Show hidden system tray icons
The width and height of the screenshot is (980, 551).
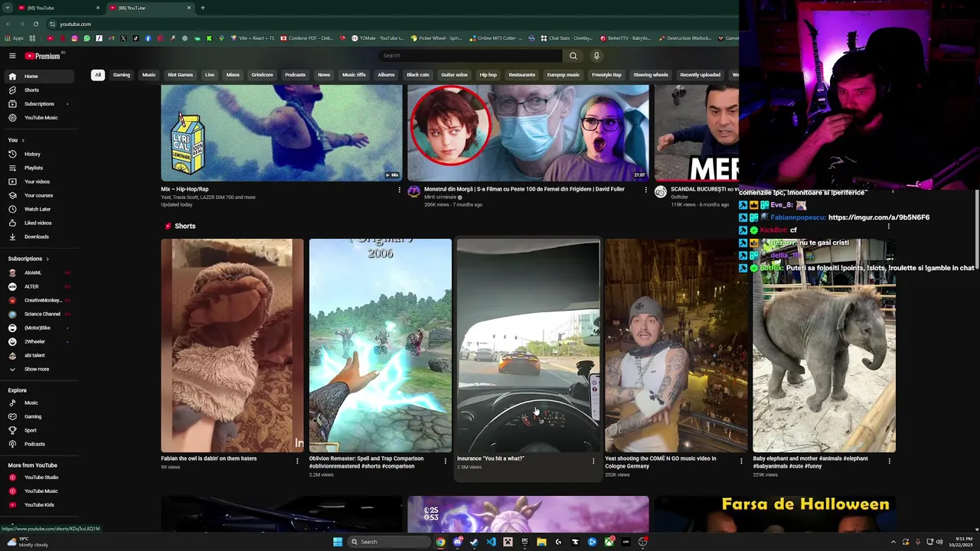tap(893, 542)
